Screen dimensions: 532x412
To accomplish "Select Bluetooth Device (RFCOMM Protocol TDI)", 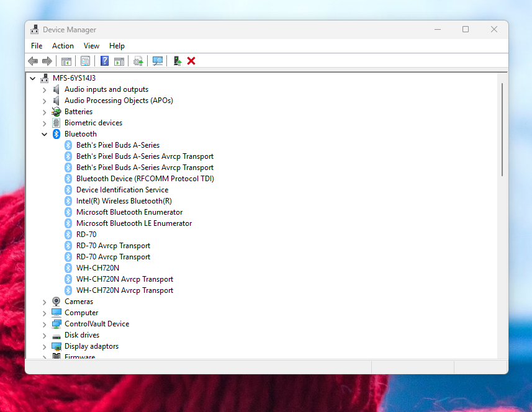I will (x=145, y=179).
